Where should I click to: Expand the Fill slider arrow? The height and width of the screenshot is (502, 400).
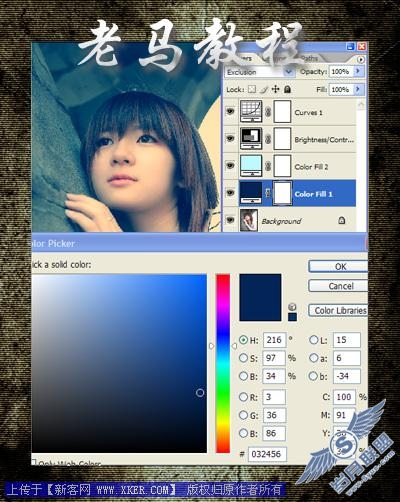coord(358,89)
